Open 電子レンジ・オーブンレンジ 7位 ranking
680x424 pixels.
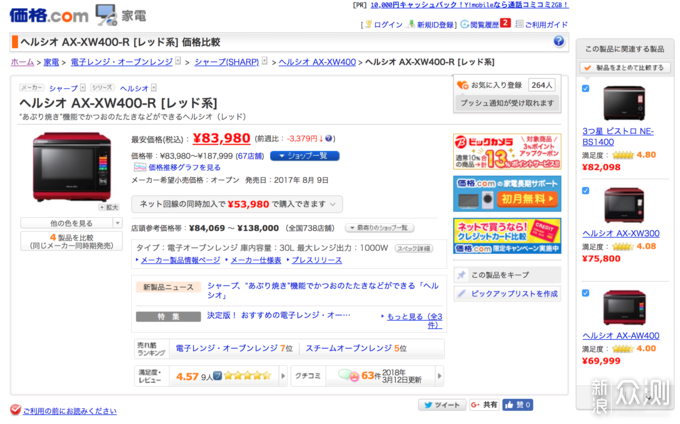234,348
